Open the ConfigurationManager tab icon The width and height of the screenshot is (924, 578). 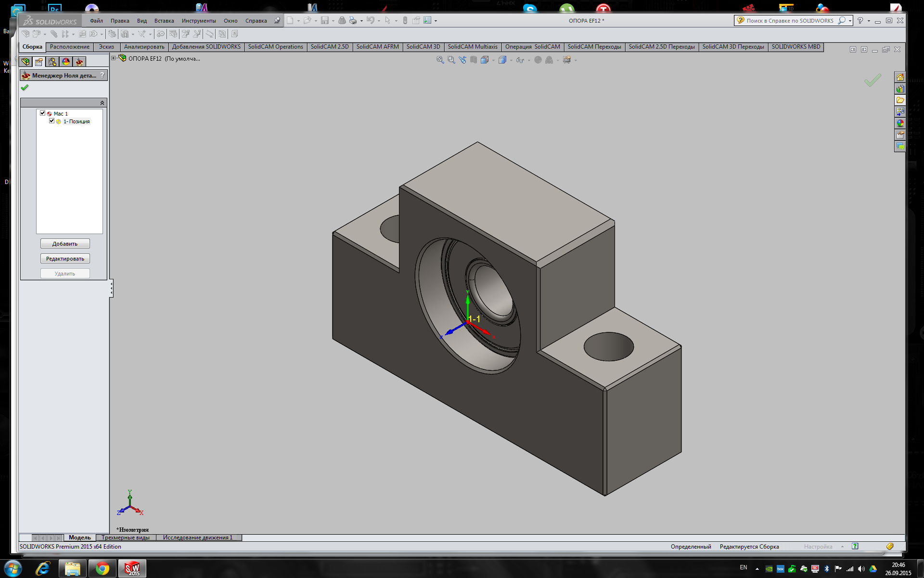[52, 62]
